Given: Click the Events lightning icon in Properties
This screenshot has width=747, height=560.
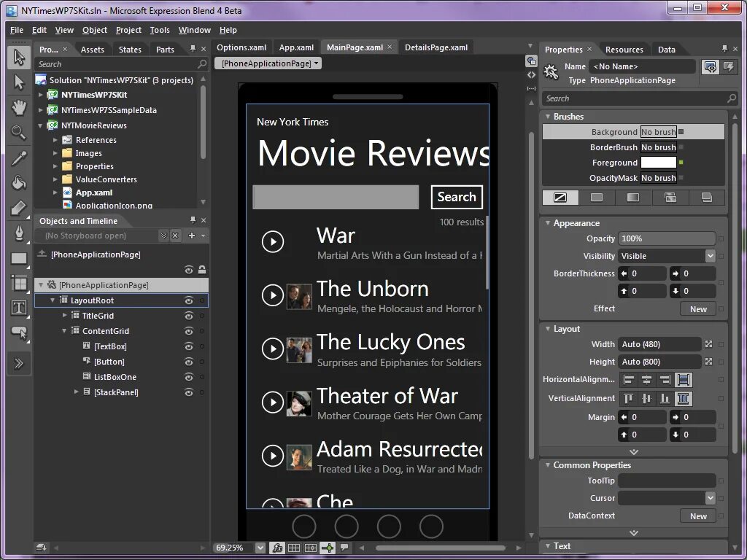Looking at the screenshot, I should point(729,66).
